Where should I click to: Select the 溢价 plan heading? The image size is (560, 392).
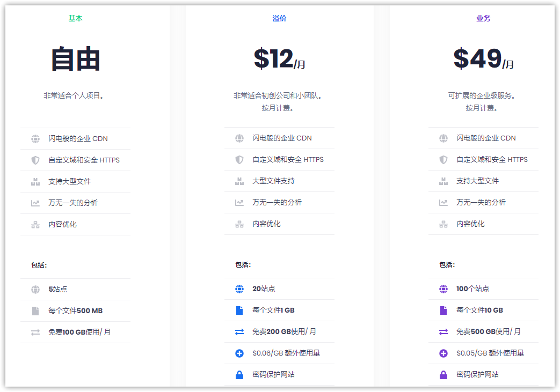click(x=280, y=18)
